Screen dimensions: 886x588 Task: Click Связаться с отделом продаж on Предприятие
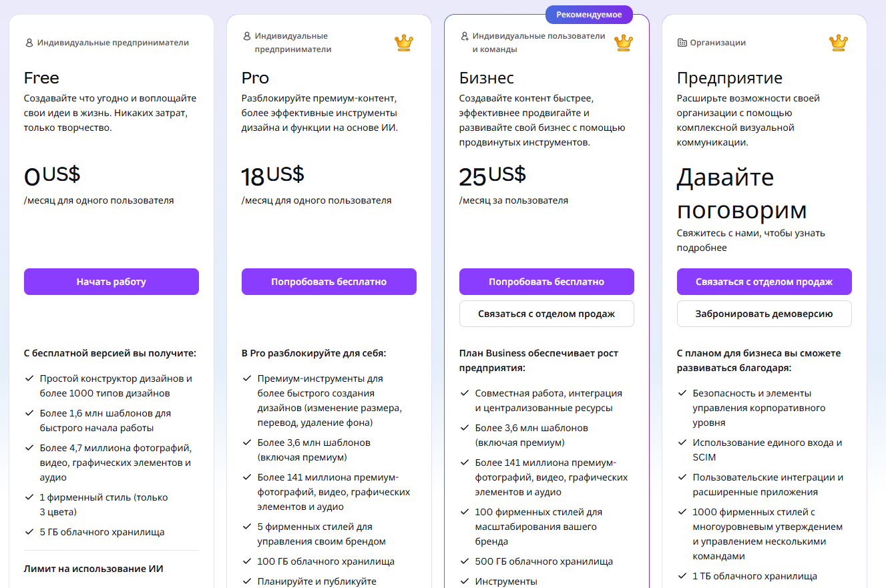(764, 282)
